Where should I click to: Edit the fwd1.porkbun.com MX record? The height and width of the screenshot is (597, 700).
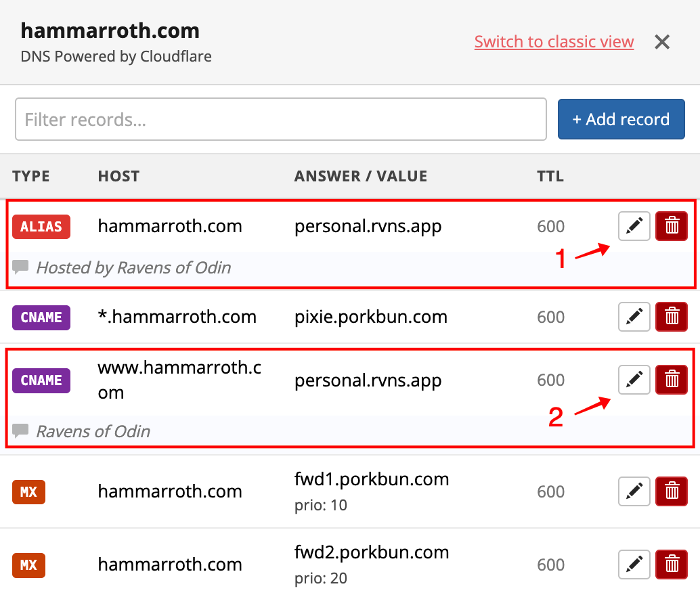(634, 491)
